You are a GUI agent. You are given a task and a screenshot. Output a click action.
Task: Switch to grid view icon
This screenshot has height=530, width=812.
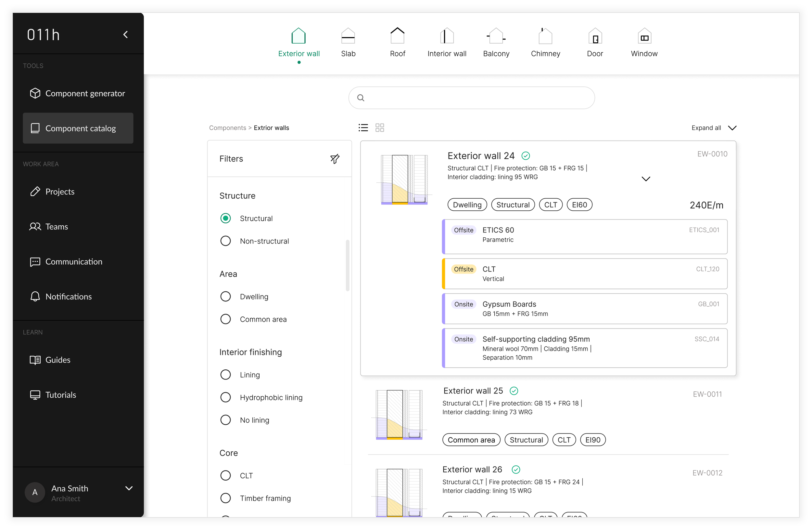pos(379,128)
